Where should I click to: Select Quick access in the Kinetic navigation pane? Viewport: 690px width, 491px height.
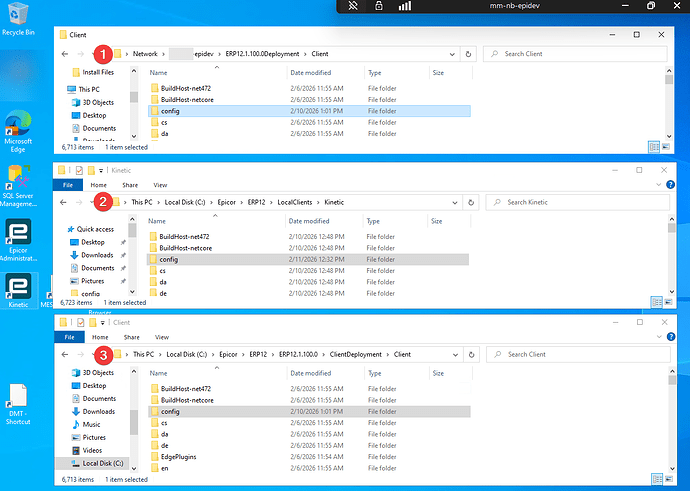[95, 229]
